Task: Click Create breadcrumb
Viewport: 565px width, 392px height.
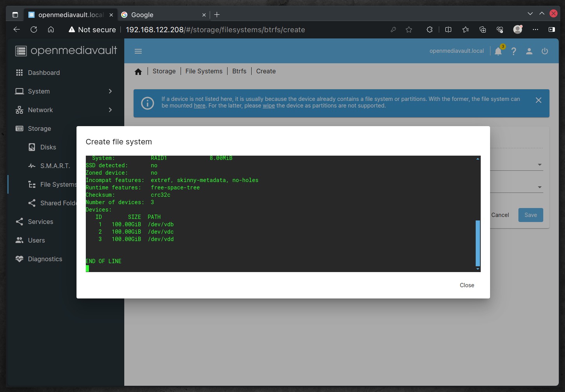Action: click(266, 71)
